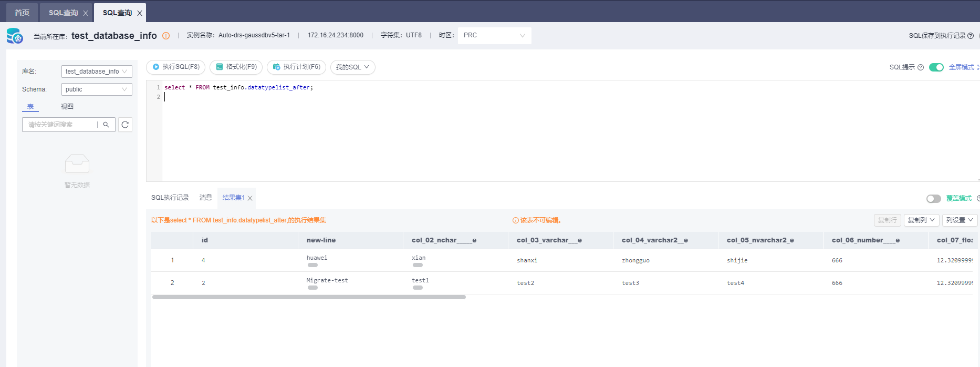Format the SQL with 格式化(F9)
The width and height of the screenshot is (980, 367).
[x=237, y=67]
